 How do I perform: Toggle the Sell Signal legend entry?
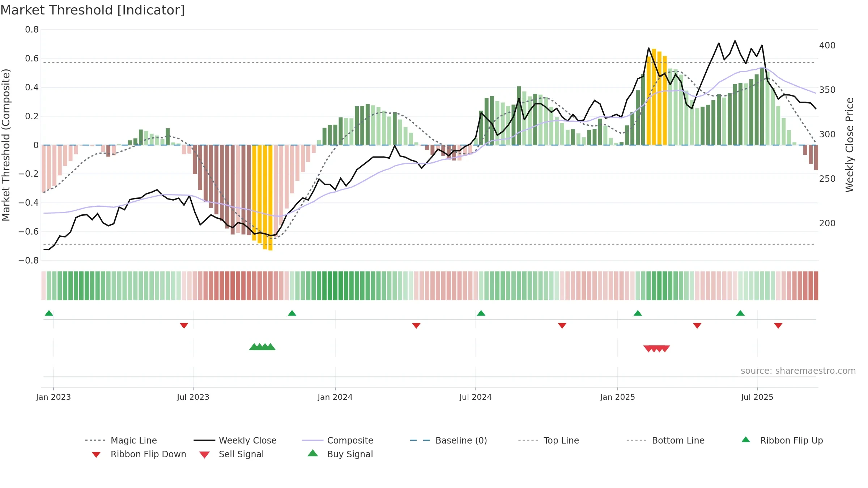coord(231,454)
